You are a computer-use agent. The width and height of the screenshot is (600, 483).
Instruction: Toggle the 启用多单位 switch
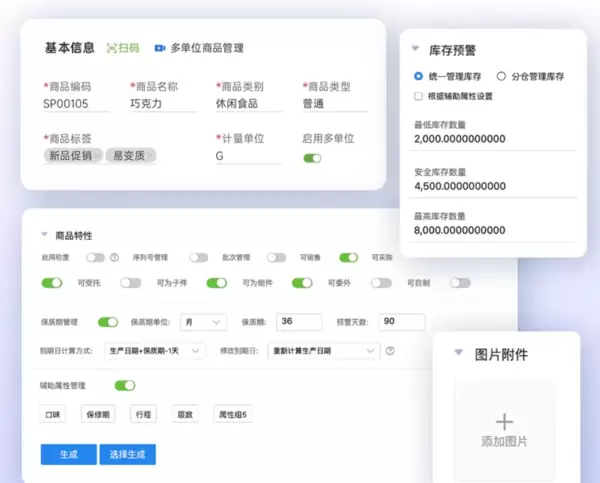click(x=313, y=157)
